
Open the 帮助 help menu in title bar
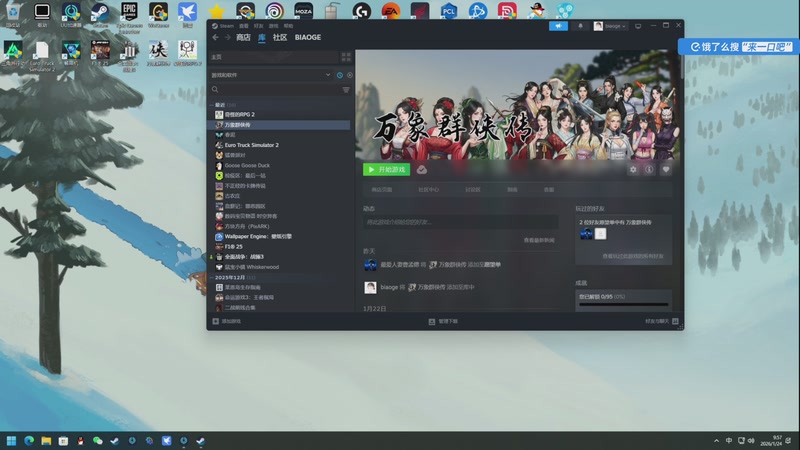tap(288, 26)
